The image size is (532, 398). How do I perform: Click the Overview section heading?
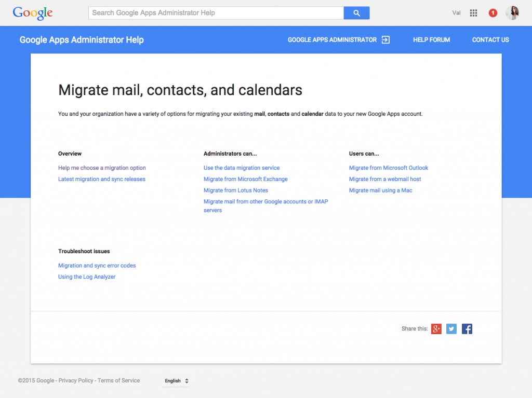click(70, 154)
